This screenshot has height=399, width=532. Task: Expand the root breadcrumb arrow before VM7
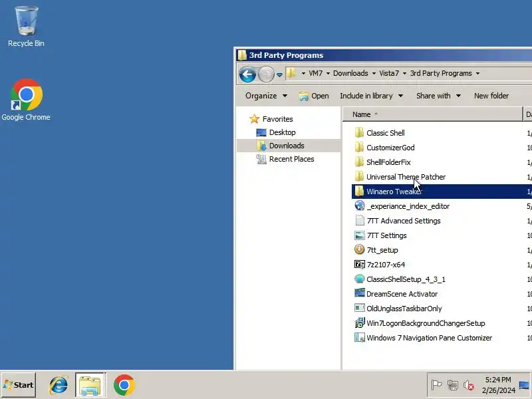click(303, 73)
